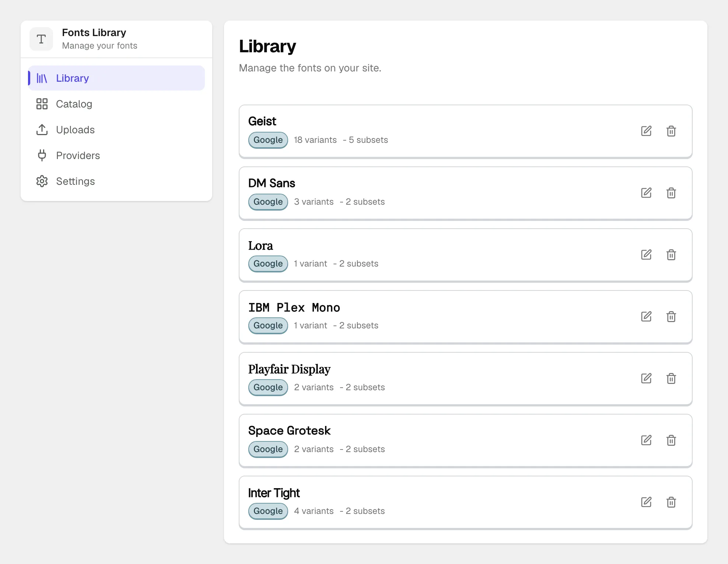Screen dimensions: 728x564
Task: Edit the Inter Tight font
Action: 646,502
